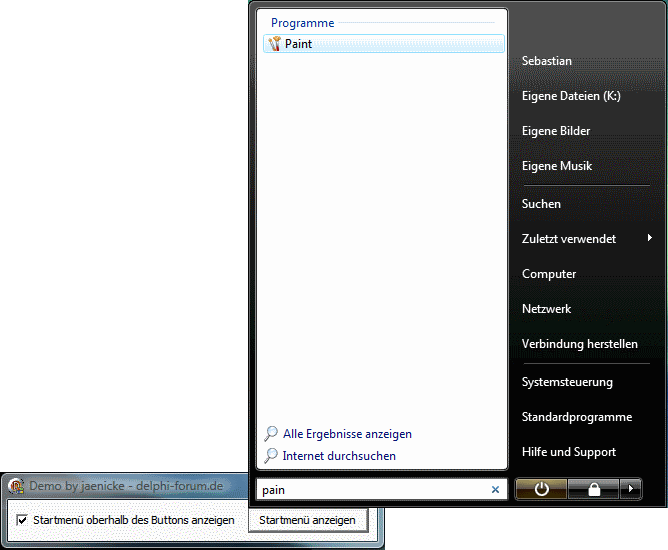Expand shutdown options arrow next to lock

click(630, 490)
